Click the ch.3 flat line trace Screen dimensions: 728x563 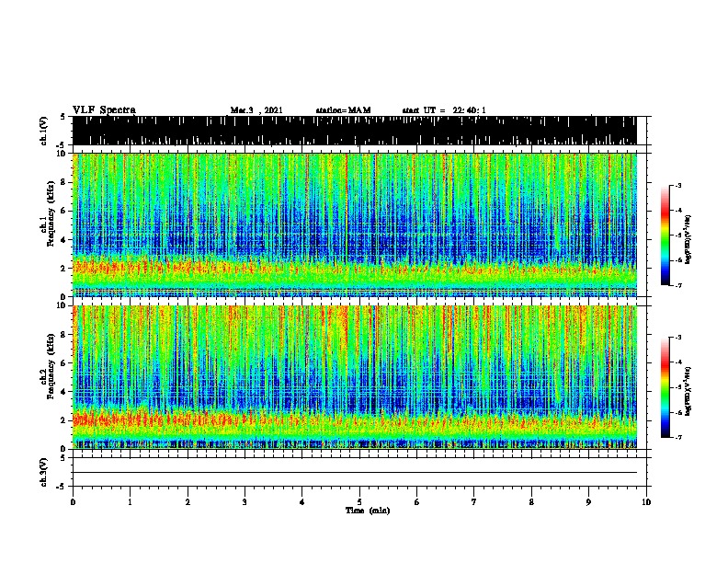[355, 473]
